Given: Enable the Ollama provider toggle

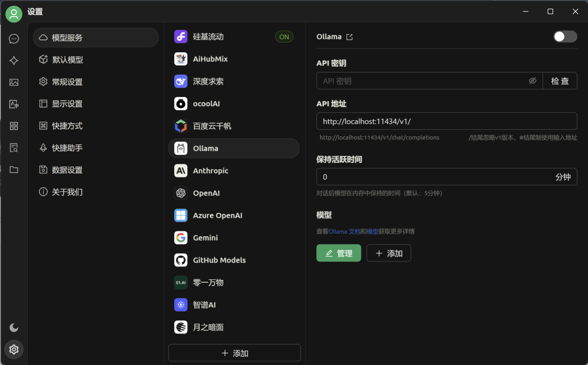Looking at the screenshot, I should (x=565, y=36).
